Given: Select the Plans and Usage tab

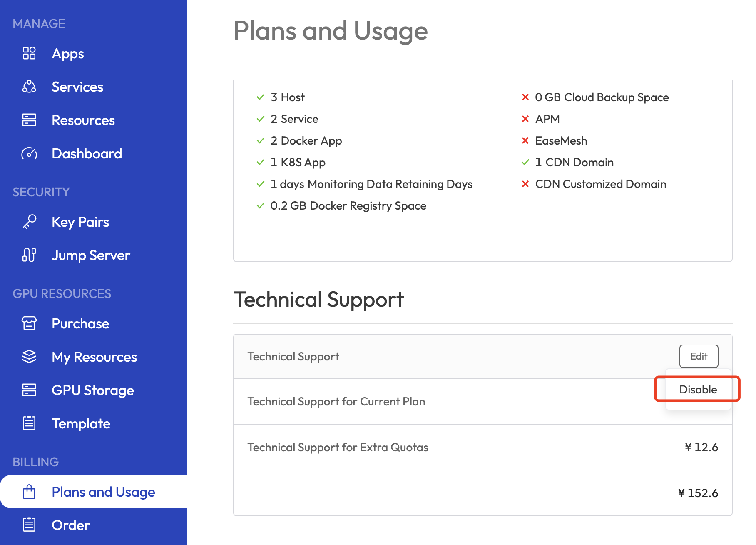Looking at the screenshot, I should pos(103,492).
